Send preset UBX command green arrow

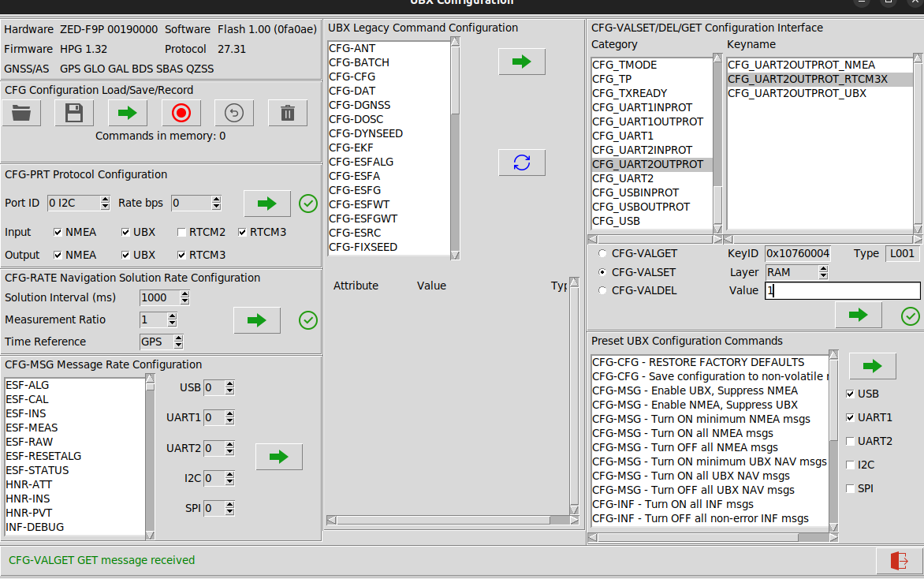872,366
